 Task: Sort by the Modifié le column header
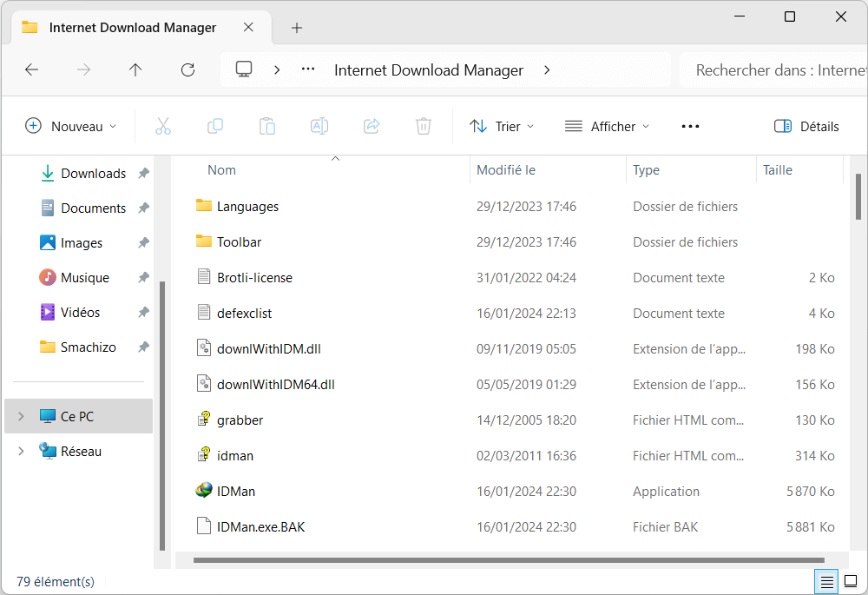point(506,170)
